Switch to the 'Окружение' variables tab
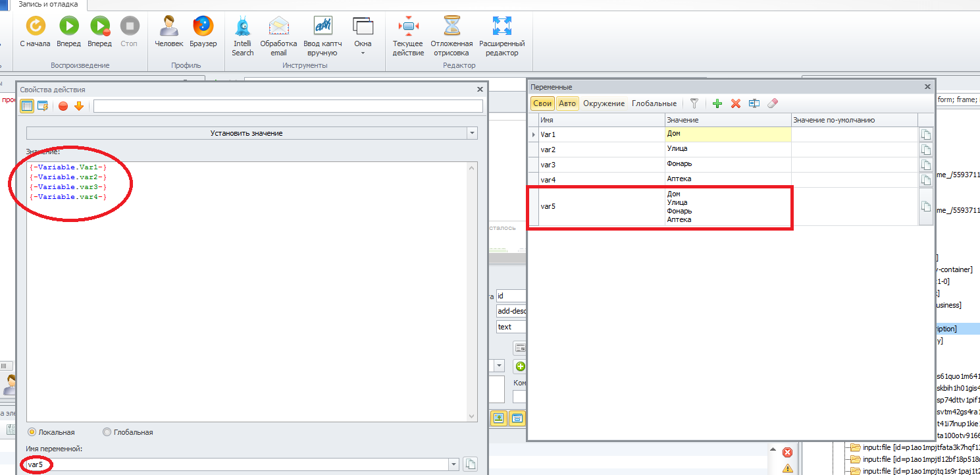Image resolution: width=980 pixels, height=475 pixels. click(604, 103)
